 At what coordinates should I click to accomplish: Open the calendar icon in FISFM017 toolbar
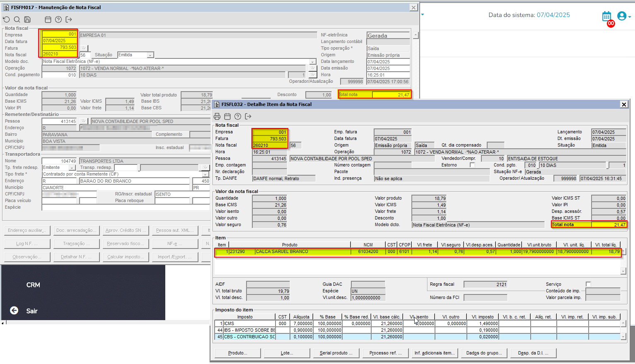coord(48,19)
